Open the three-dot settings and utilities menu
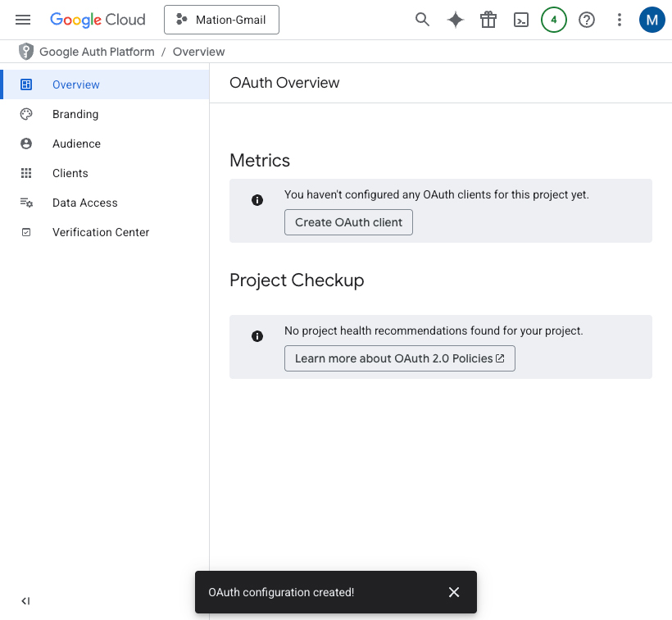Image resolution: width=672 pixels, height=620 pixels. click(x=620, y=20)
